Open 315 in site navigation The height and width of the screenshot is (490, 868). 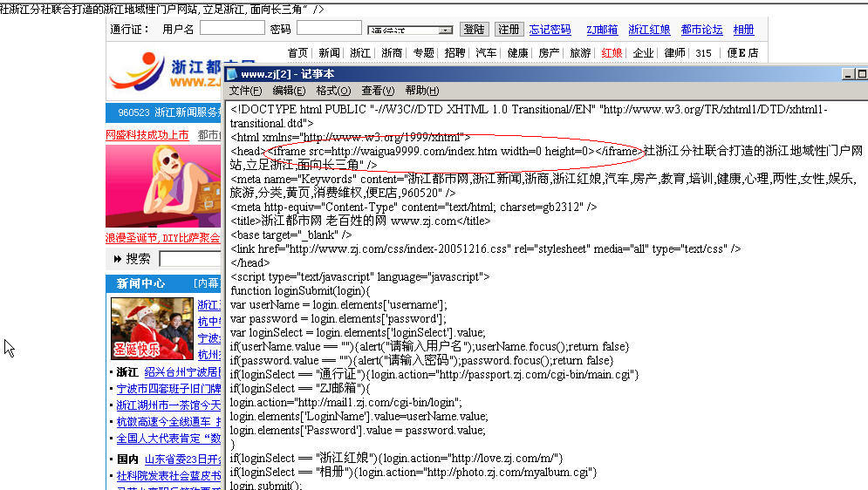tap(704, 53)
